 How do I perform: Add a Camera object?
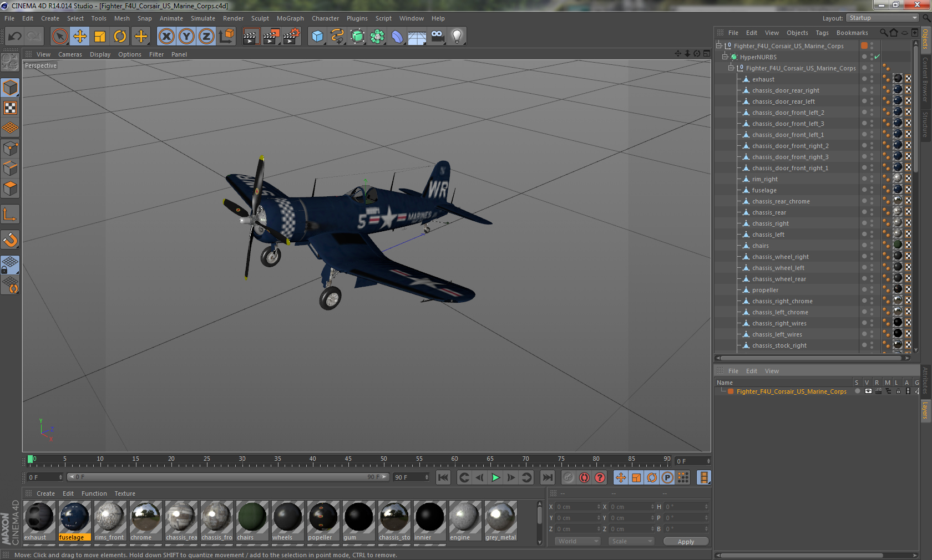coord(437,37)
